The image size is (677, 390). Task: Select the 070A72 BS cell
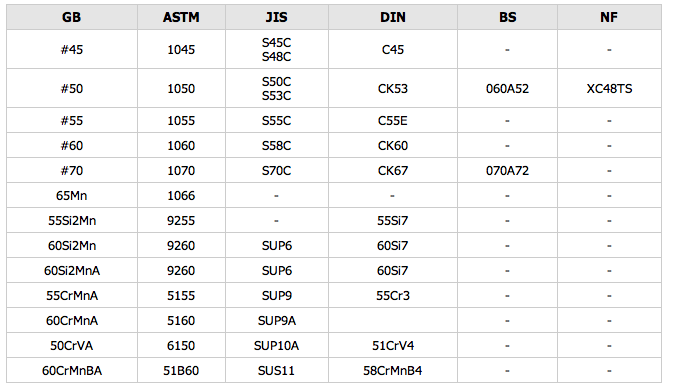[x=507, y=171]
